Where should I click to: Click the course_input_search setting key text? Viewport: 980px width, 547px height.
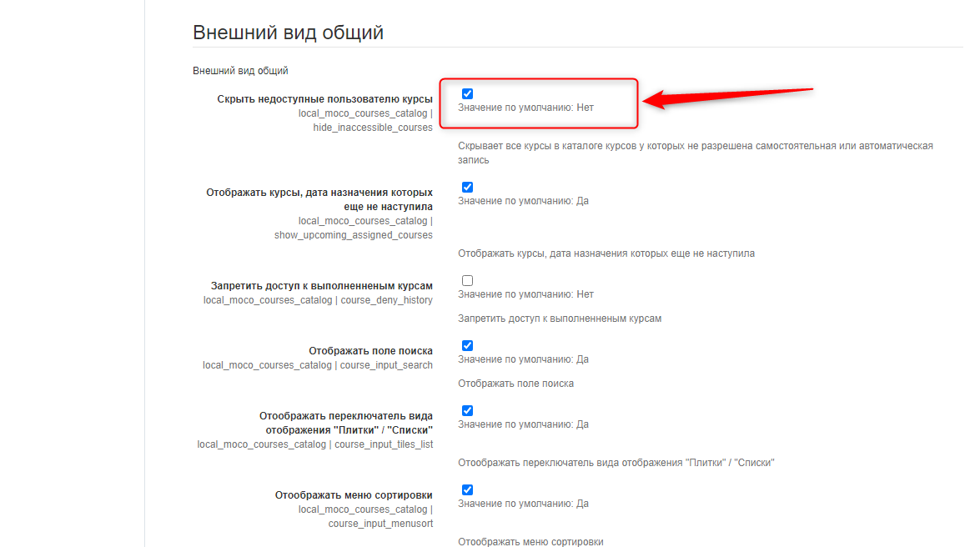[x=386, y=365]
